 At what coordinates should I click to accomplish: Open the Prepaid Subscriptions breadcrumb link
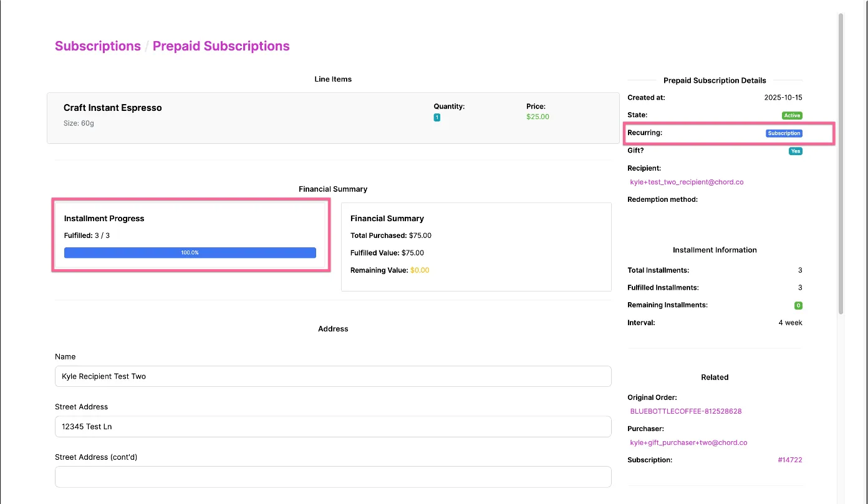click(221, 46)
